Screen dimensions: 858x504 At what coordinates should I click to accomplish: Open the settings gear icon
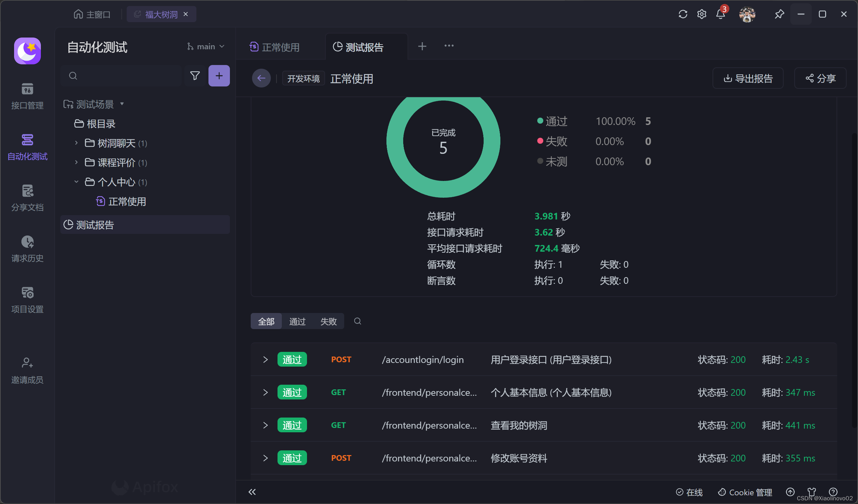701,14
